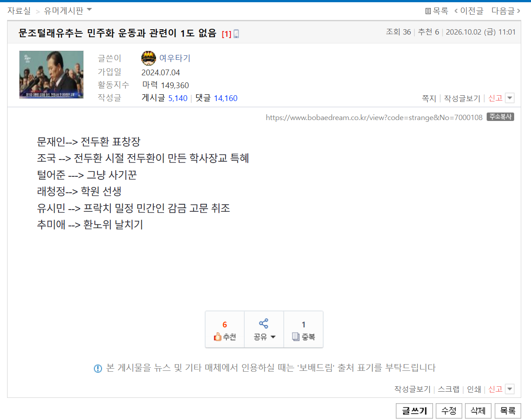Open the 게시글 count 5,140

178,98
